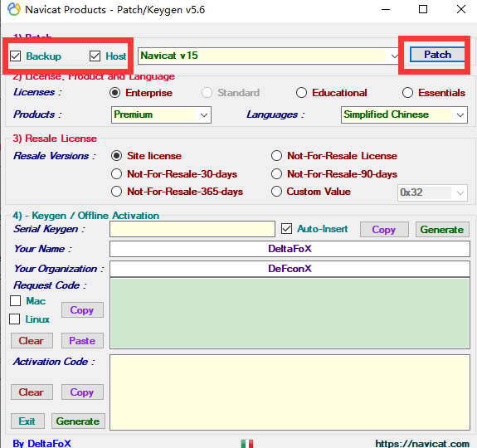Image resolution: width=477 pixels, height=448 pixels.
Task: Select Not-For-Resale-30-days resale version
Action: pos(116,174)
